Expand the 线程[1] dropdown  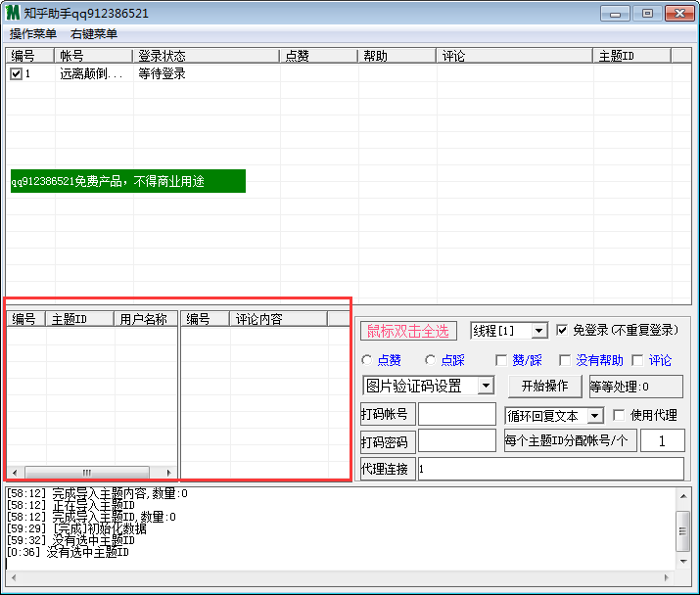(538, 331)
